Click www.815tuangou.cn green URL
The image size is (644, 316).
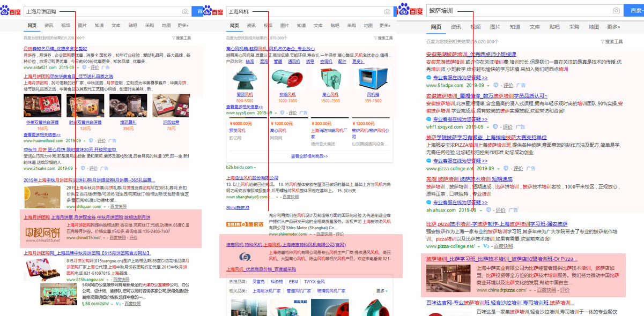(86, 279)
